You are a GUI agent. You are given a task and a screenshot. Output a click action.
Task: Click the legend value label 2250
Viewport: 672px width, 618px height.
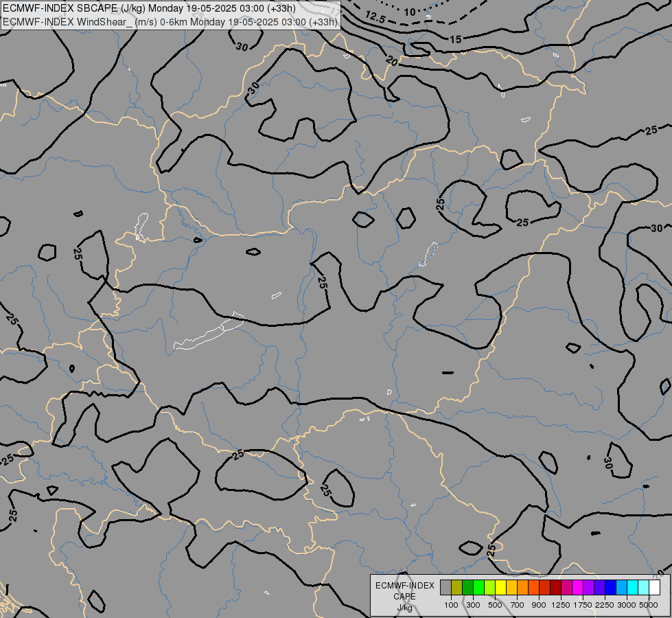[x=605, y=605]
